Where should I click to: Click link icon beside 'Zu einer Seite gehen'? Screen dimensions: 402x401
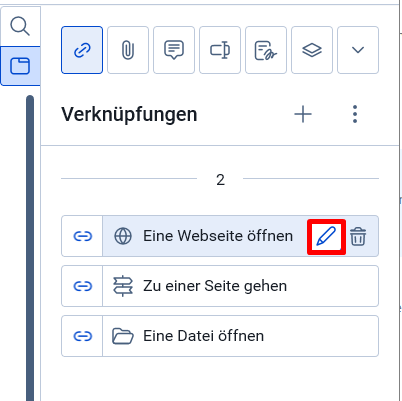coord(82,286)
